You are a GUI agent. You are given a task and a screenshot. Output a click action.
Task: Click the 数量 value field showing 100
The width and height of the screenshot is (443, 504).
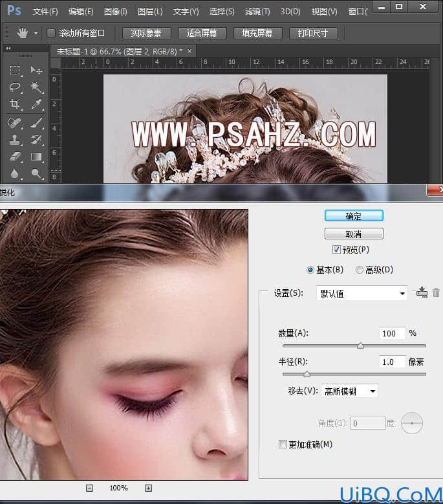(x=392, y=333)
